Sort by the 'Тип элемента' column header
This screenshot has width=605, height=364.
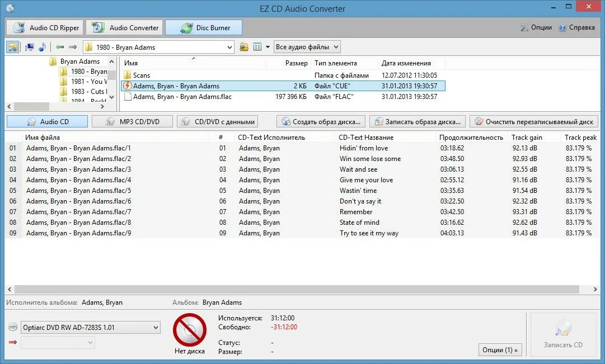[344, 63]
